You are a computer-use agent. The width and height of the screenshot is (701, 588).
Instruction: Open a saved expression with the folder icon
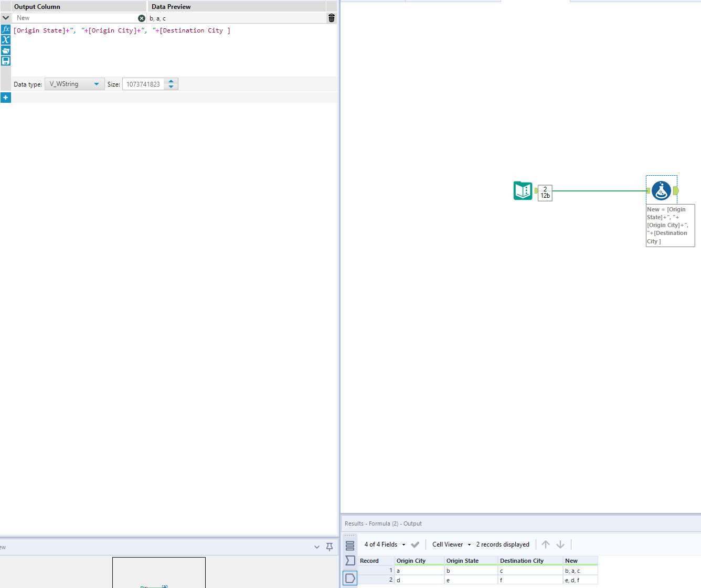(6, 50)
